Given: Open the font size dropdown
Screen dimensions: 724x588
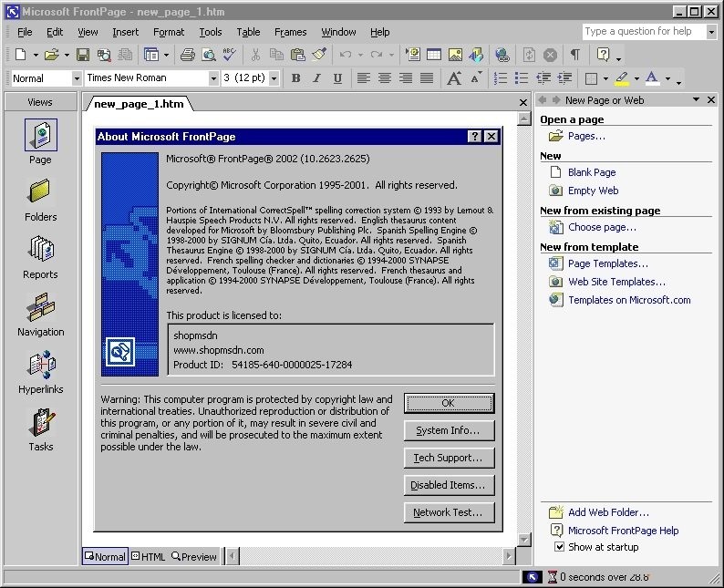Looking at the screenshot, I should coord(274,78).
